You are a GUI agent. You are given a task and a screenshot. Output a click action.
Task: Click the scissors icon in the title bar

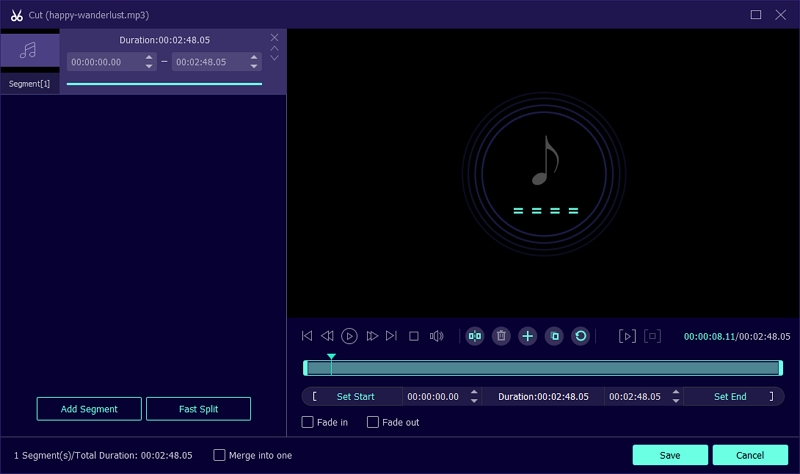pos(16,15)
